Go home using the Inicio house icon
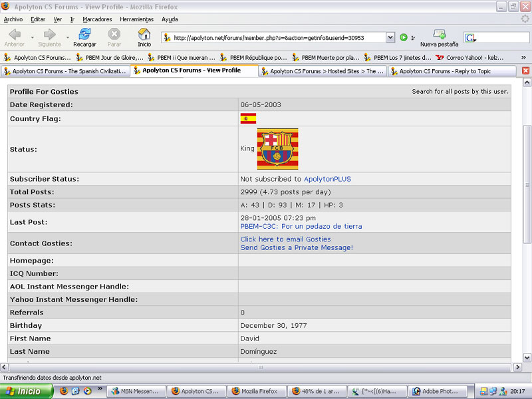Screen dimensions: 532x399 pos(144,35)
